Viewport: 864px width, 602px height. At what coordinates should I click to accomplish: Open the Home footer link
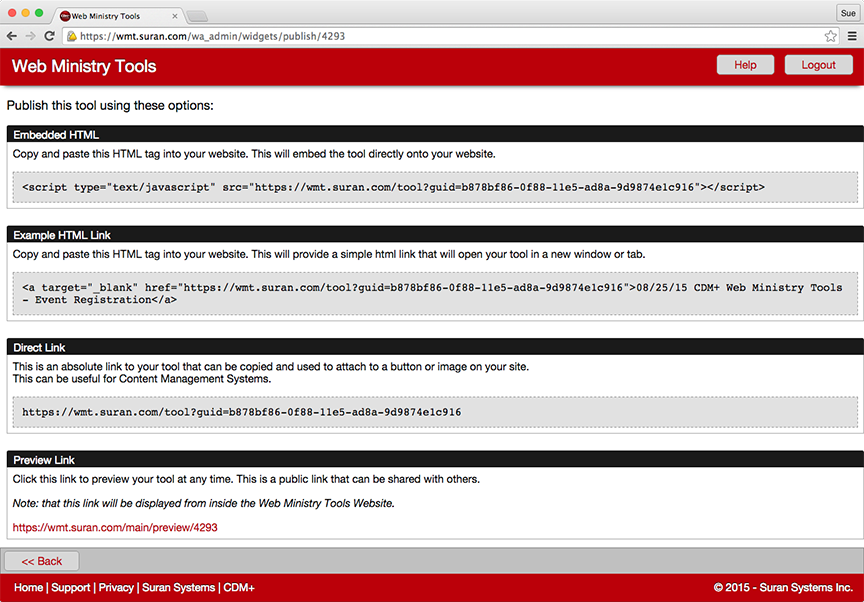tap(29, 588)
